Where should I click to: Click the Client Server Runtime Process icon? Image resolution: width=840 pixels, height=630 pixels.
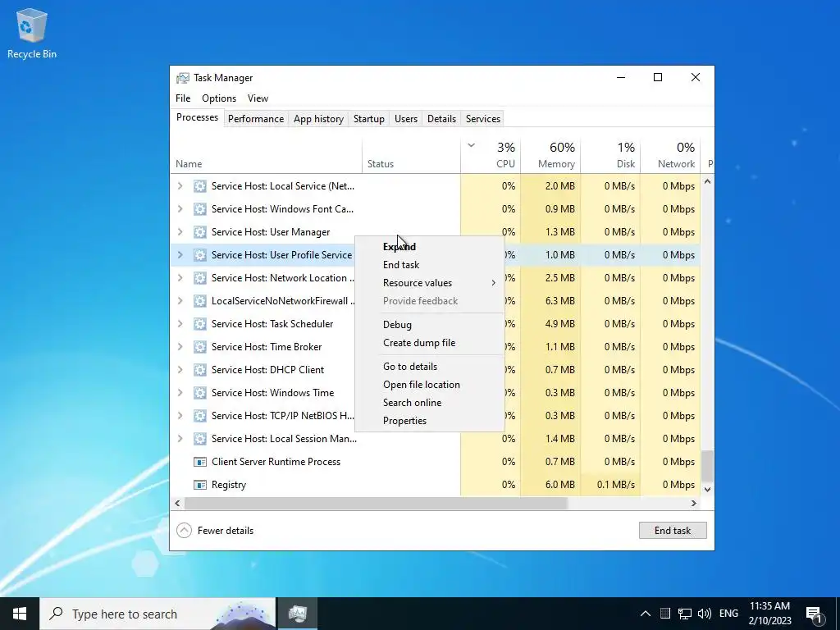(200, 462)
